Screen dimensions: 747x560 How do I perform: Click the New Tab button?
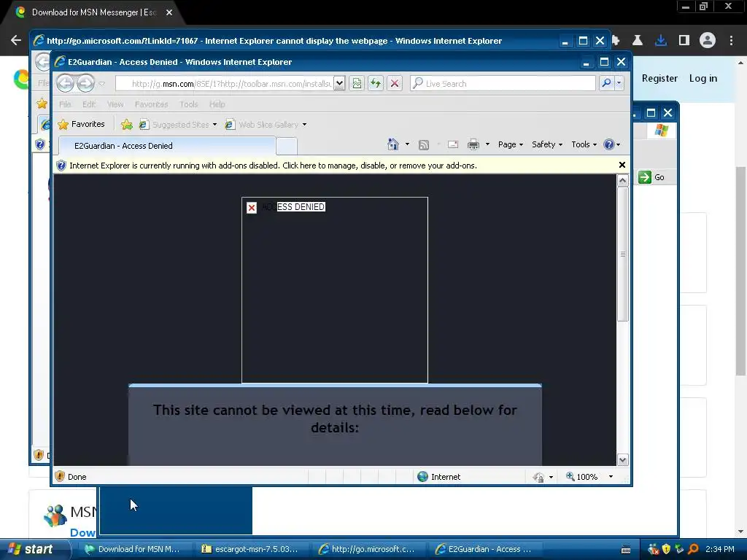click(x=287, y=146)
